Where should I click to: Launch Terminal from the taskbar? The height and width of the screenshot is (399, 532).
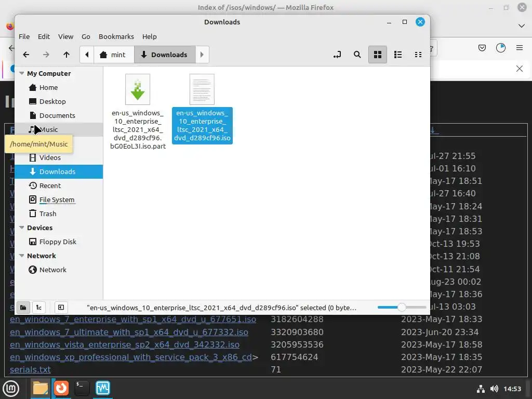coord(82,389)
